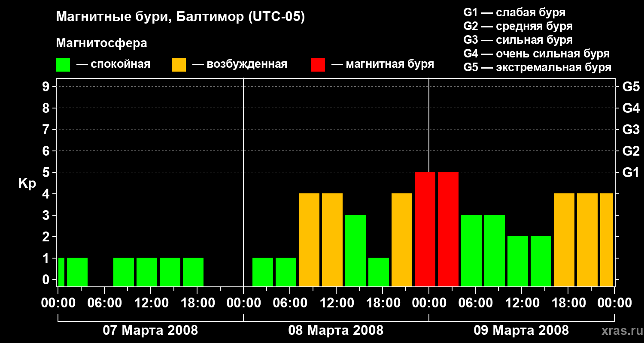Click the '07 Марта 2008' date label
This screenshot has width=644, height=343.
coord(150,330)
